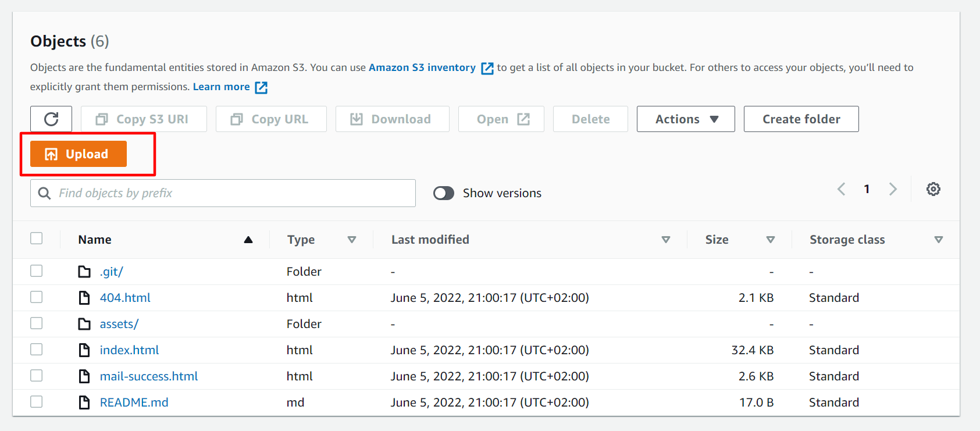Tick the checkbox for 404.html
980x431 pixels.
[37, 297]
